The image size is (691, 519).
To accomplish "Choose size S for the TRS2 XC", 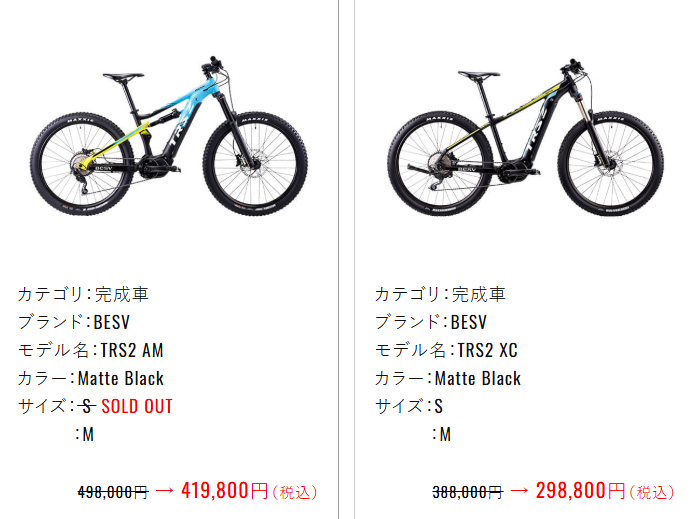I will pyautogui.click(x=438, y=406).
